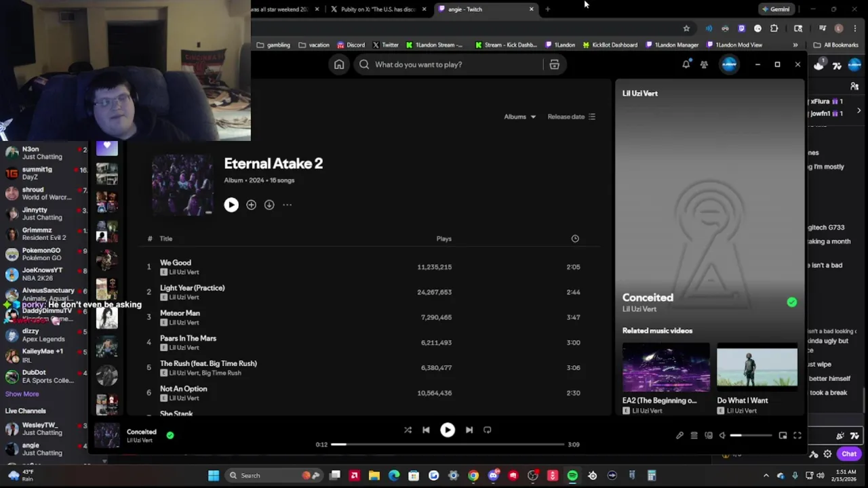Mute Spotify with the speaker icon
This screenshot has width=868, height=488.
pyautogui.click(x=722, y=435)
